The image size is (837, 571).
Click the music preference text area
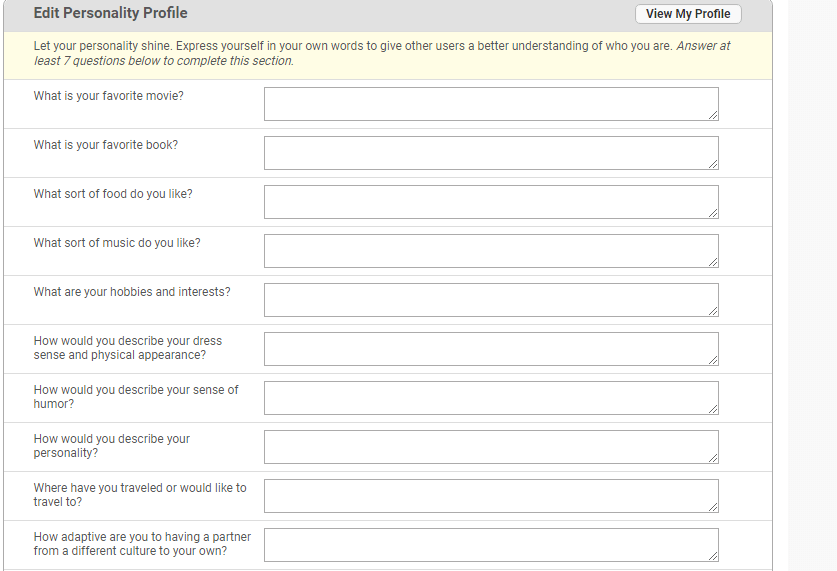click(490, 251)
